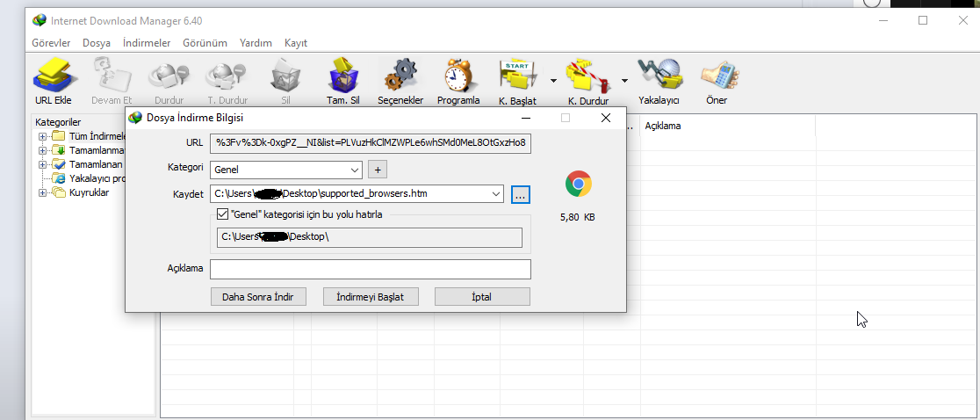Open the Kayıt menu
This screenshot has height=420, width=980.
pyautogui.click(x=296, y=43)
